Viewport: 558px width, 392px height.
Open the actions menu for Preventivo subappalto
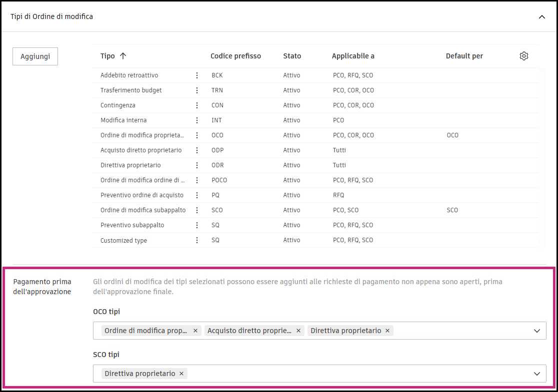(x=197, y=225)
